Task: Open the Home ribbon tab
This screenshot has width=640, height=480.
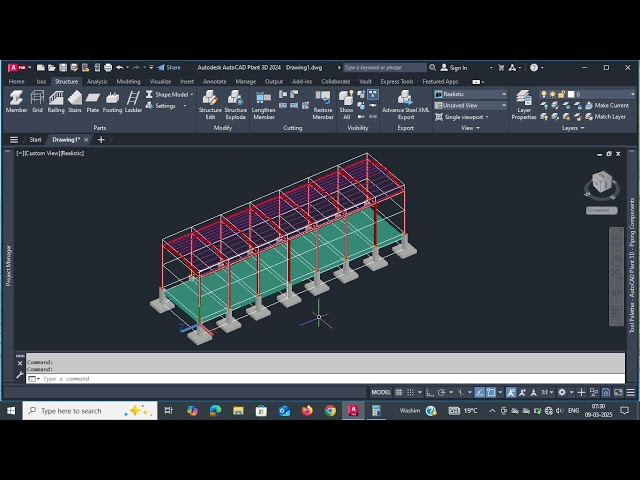Action: pos(17,82)
